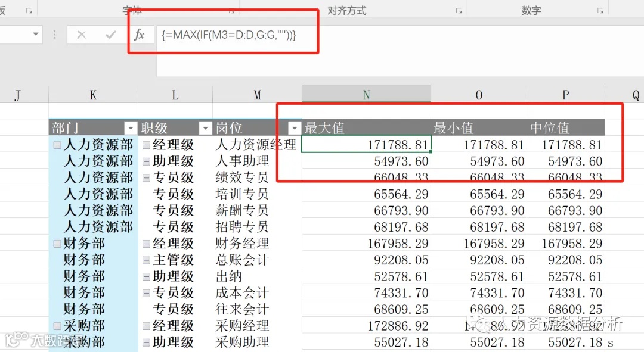The height and width of the screenshot is (352, 644).
Task: Click the vertical dots handle beside Name Box
Action: coord(54,35)
